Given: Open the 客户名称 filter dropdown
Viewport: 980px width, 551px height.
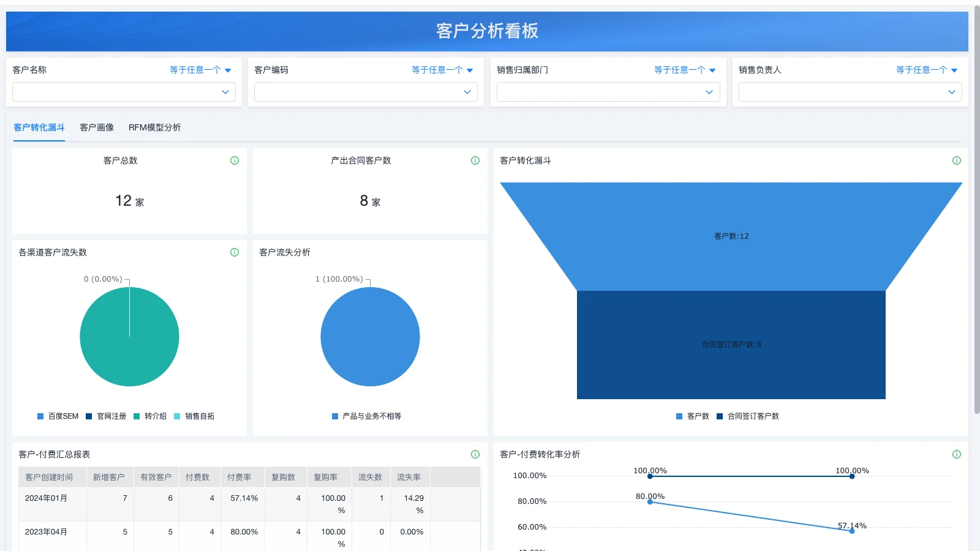Looking at the screenshot, I should click(124, 92).
